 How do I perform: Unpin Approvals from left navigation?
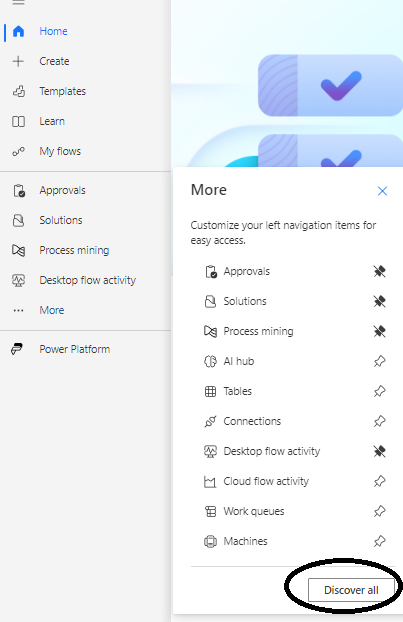(380, 272)
